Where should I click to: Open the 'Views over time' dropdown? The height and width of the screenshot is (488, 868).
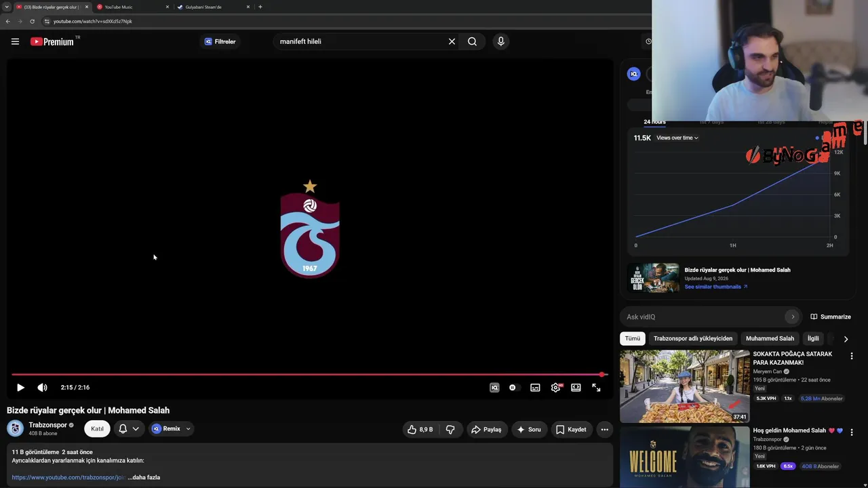click(x=677, y=138)
